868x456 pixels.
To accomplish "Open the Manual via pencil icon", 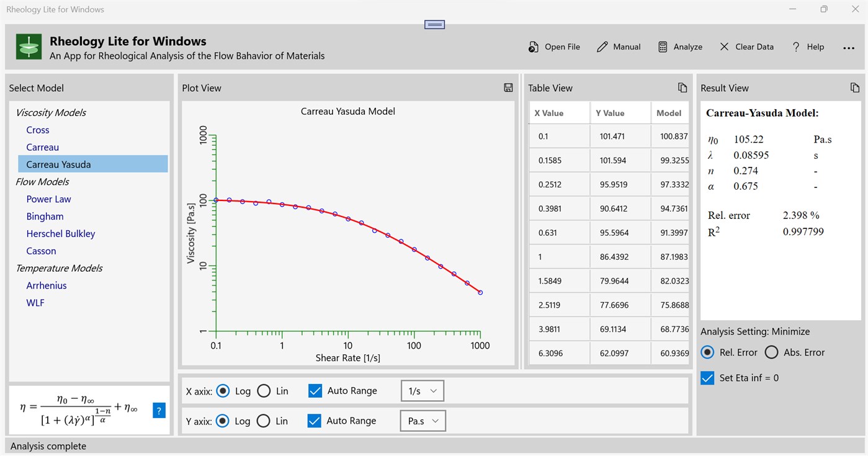I will (601, 46).
